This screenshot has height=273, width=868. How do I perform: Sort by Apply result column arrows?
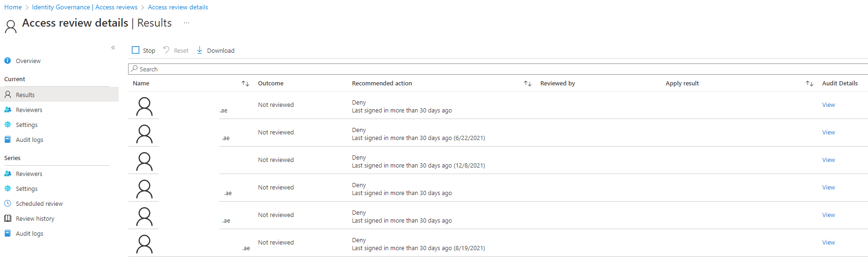(x=810, y=83)
